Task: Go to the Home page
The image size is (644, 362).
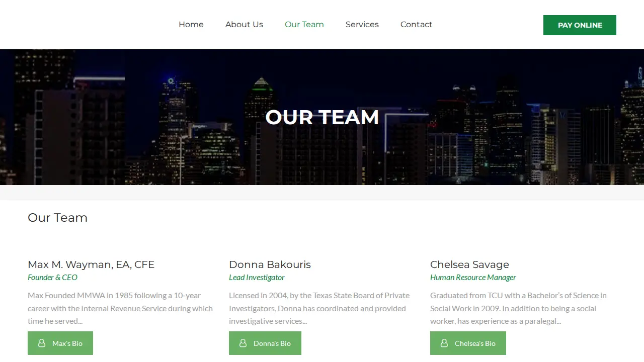Action: coord(191,25)
